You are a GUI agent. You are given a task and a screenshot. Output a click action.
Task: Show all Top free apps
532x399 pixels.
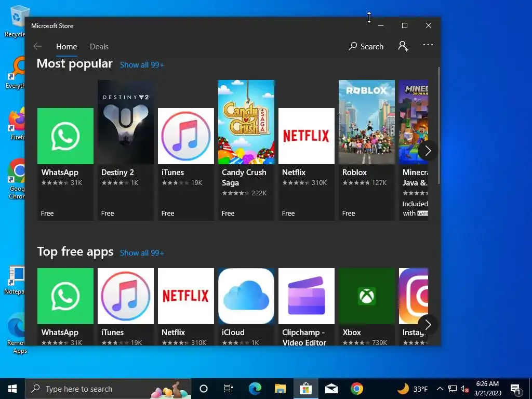tap(142, 253)
